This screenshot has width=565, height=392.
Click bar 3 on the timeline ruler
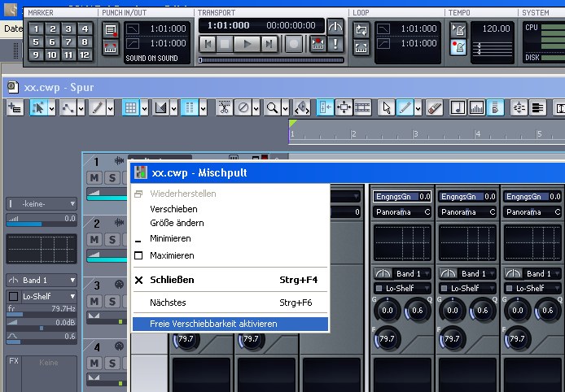(415, 134)
